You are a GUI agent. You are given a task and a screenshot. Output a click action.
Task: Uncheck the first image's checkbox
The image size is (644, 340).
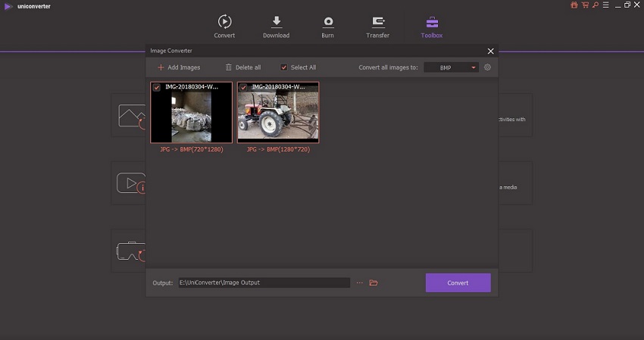click(x=157, y=88)
